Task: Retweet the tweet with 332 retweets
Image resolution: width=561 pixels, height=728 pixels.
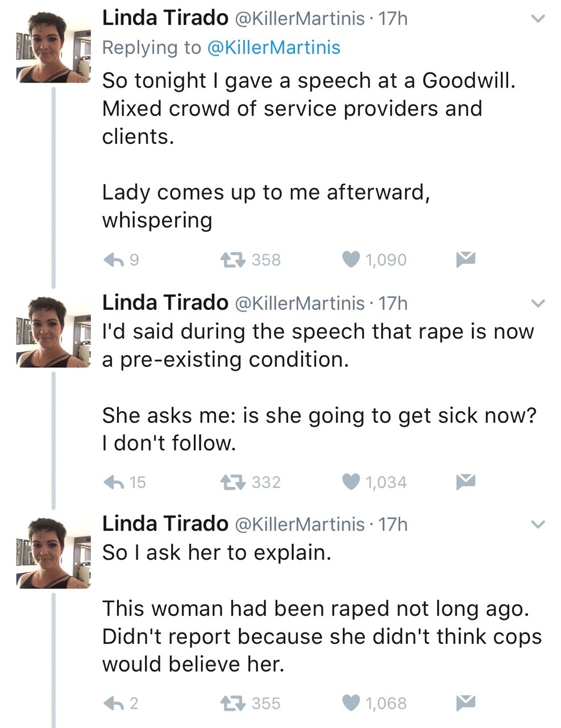Action: tap(233, 482)
